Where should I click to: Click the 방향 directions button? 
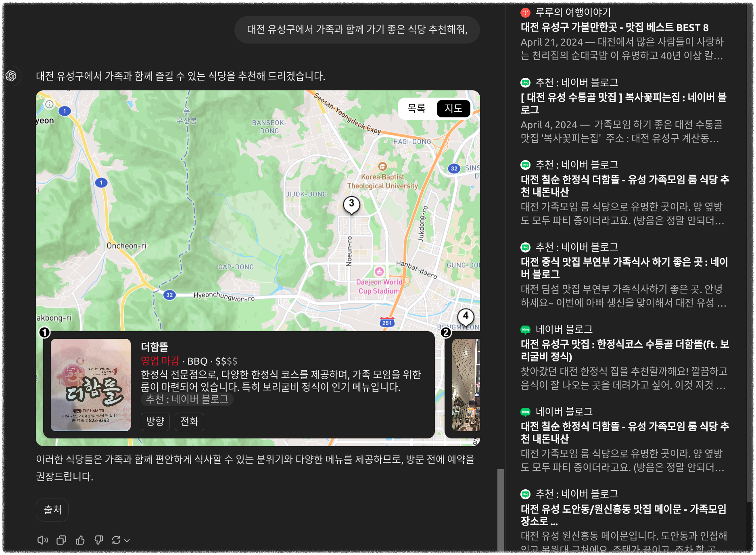(x=155, y=421)
